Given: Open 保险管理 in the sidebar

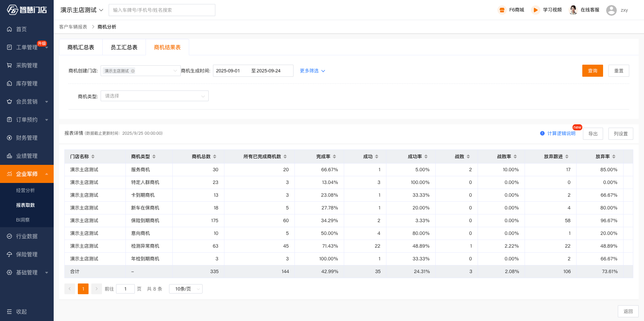Looking at the screenshot, I should point(27,254).
